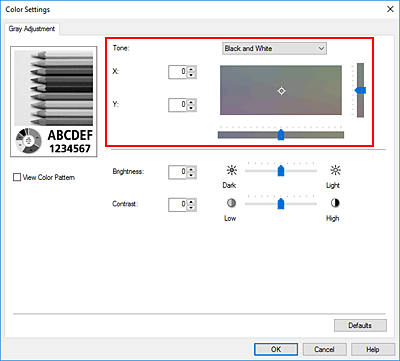400x361 pixels.
Task: Click the low contrast circle icon
Action: click(231, 203)
